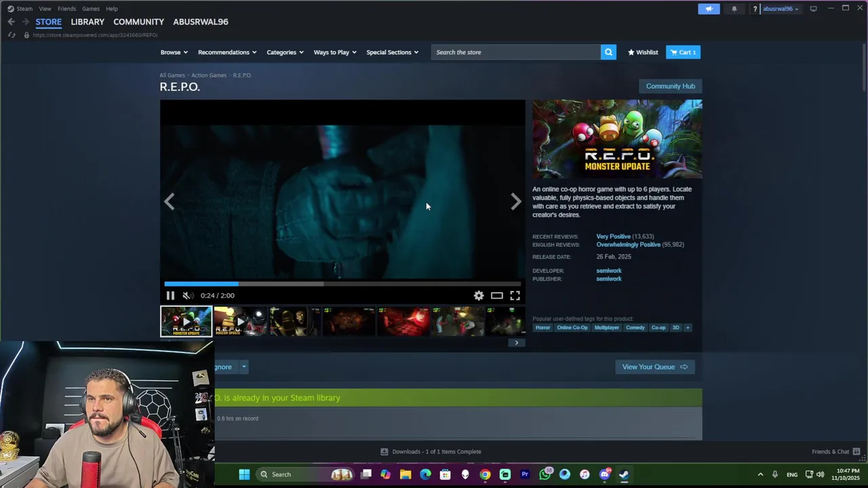Open the View menu
Image resolution: width=868 pixels, height=488 pixels.
(45, 9)
